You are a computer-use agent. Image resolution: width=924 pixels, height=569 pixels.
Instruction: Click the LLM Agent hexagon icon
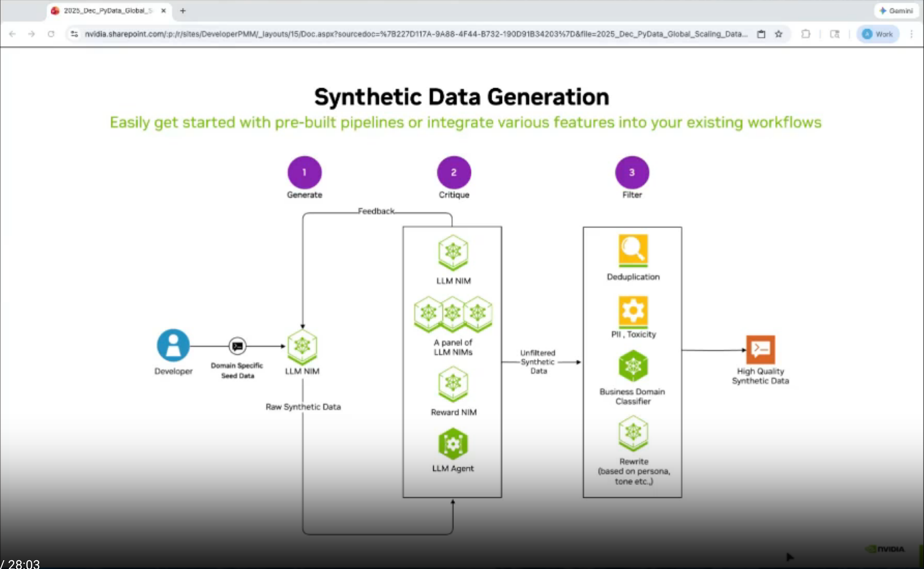453,444
